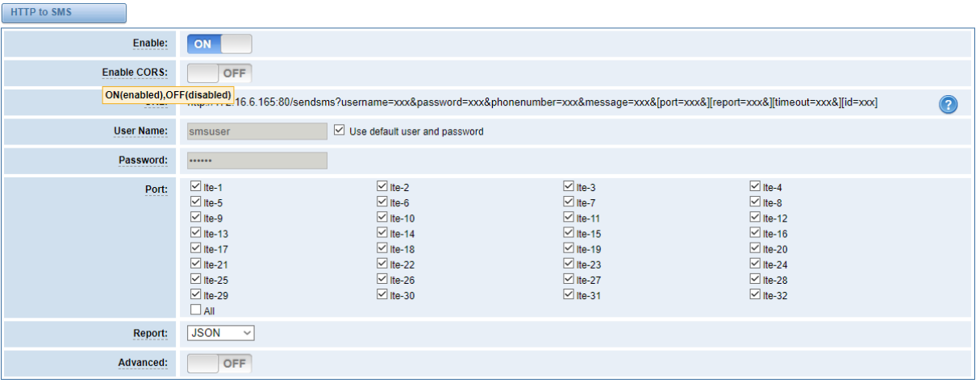Uncheck port lte-18
Screen dimensions: 980x383
[x=382, y=248]
